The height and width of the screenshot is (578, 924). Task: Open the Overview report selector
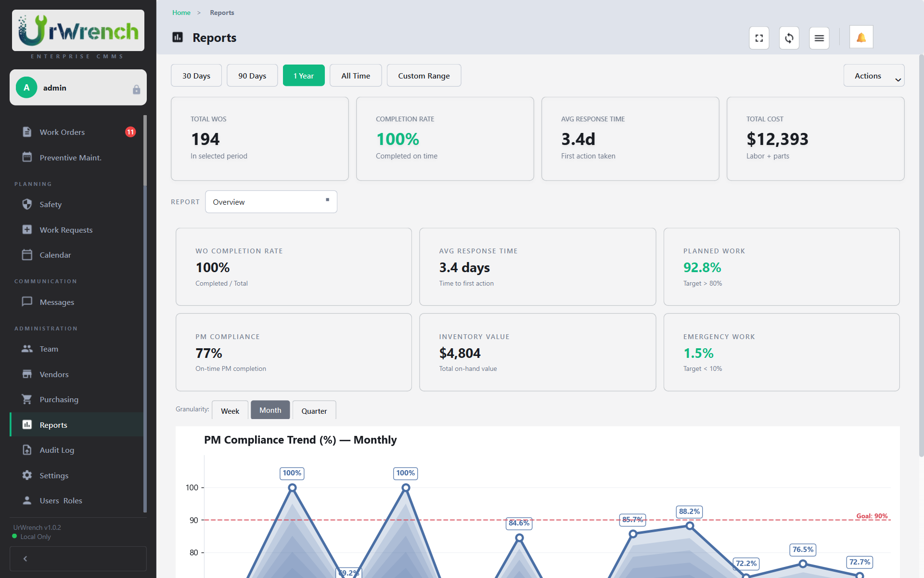point(271,201)
